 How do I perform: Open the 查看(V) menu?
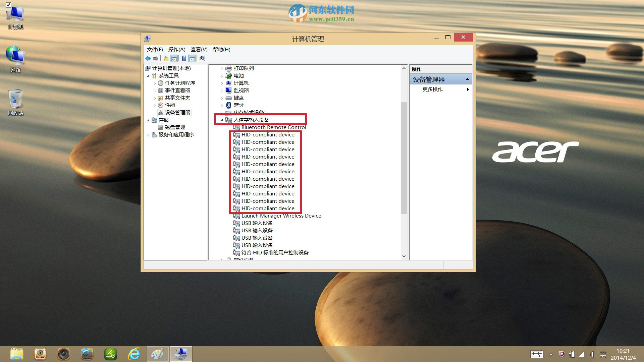[199, 50]
